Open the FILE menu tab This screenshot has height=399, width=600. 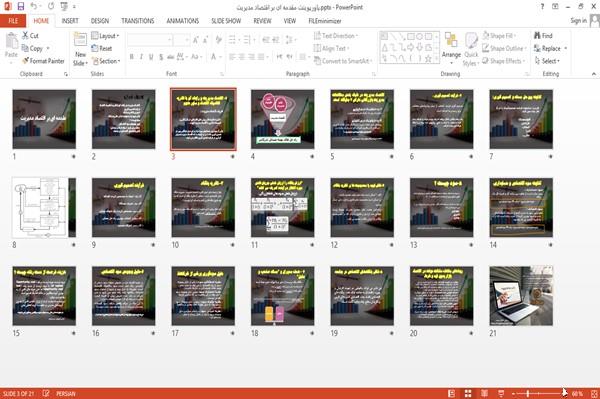13,21
